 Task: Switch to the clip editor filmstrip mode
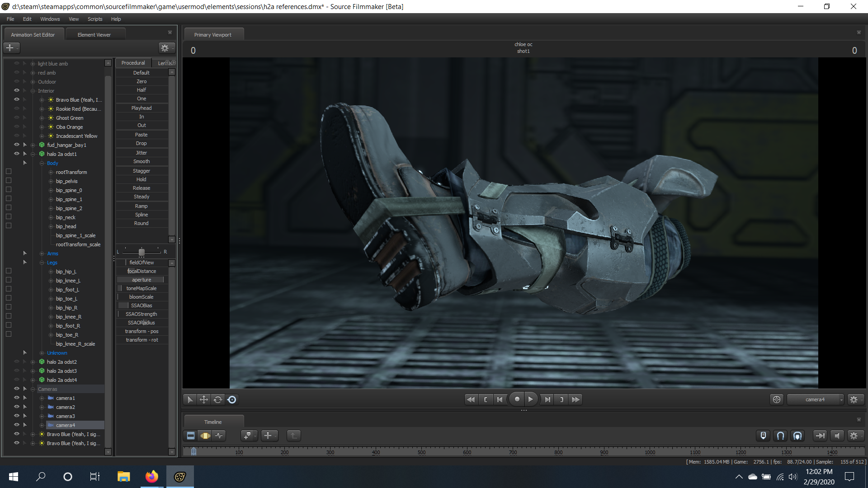tap(191, 436)
